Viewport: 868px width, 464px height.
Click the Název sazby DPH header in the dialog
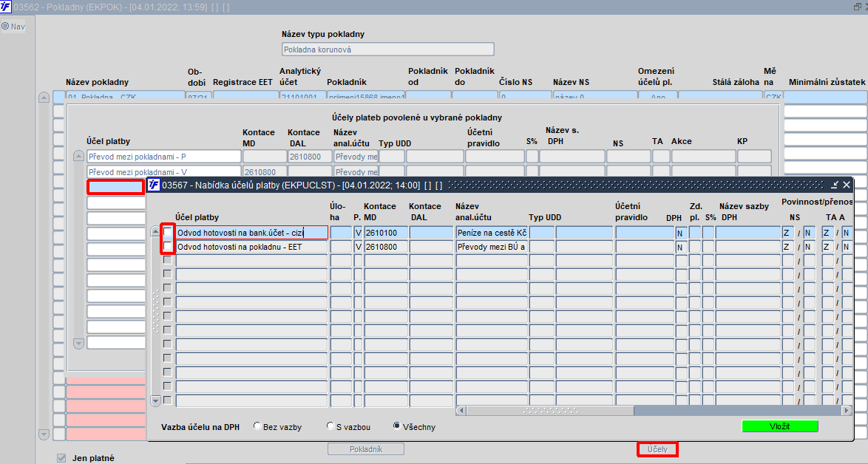tap(745, 212)
